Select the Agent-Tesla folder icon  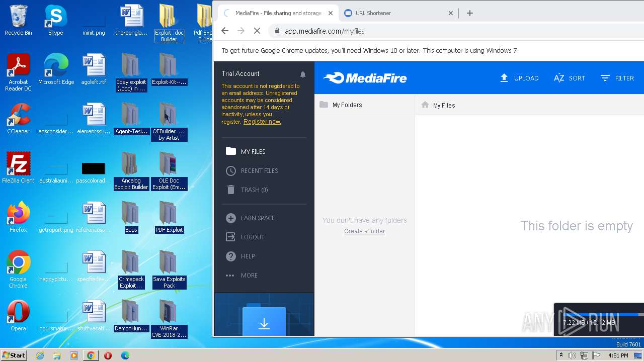point(131,119)
